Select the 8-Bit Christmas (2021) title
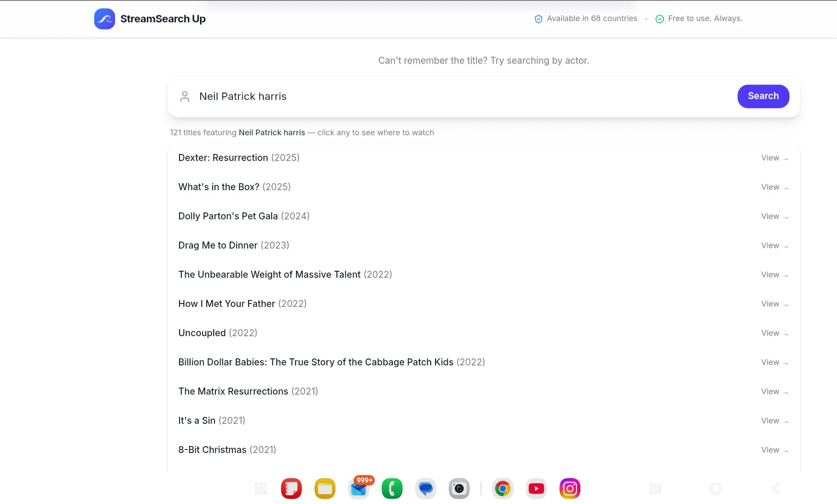This screenshot has height=504, width=837. click(x=227, y=450)
